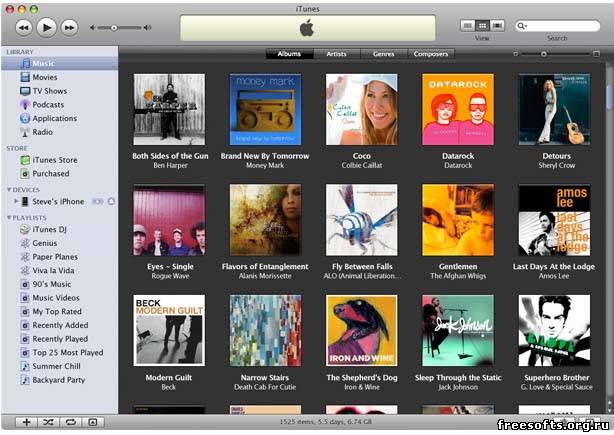
Task: Open the Backyard Party playlist
Action: click(60, 380)
